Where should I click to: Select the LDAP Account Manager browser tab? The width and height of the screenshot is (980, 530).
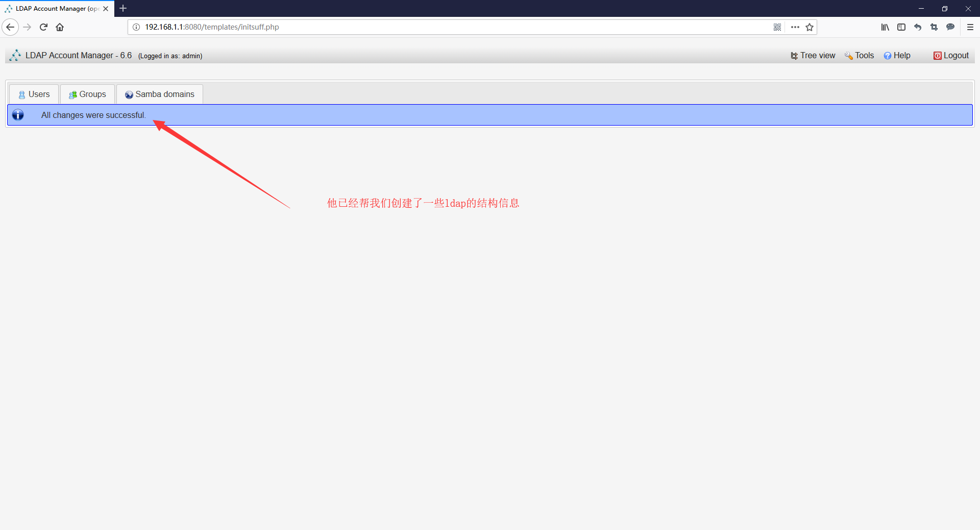click(57, 9)
